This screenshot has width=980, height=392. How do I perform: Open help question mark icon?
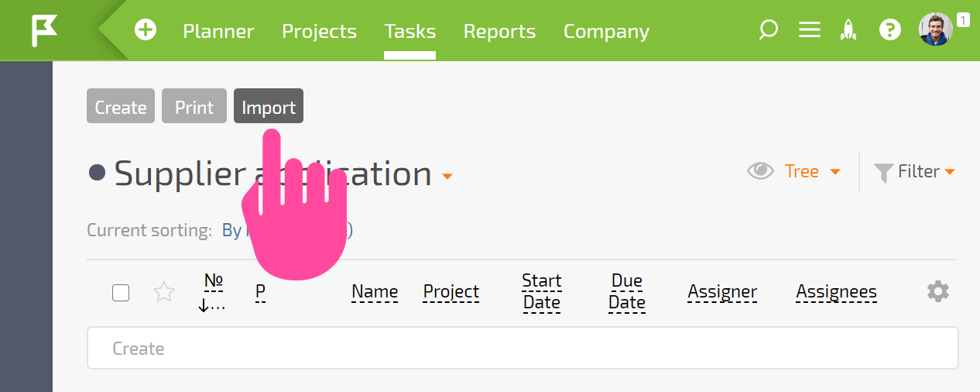coord(890,30)
